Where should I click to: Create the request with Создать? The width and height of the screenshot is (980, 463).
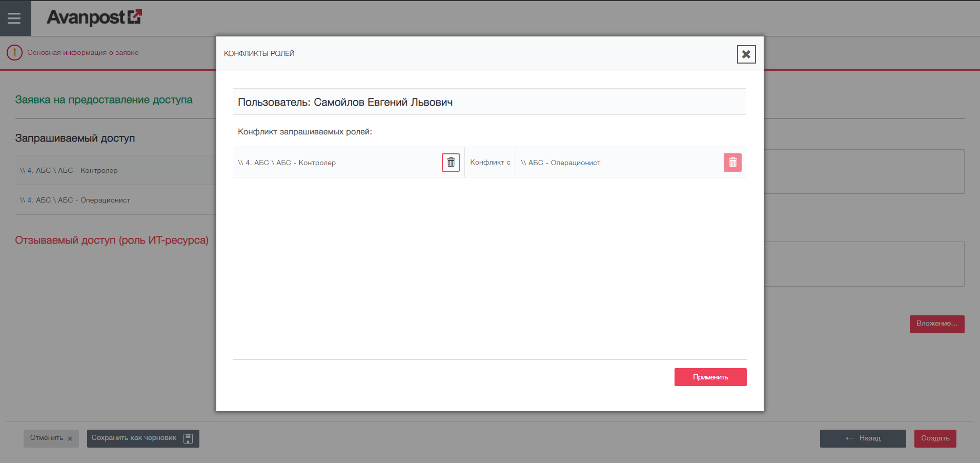pos(935,438)
